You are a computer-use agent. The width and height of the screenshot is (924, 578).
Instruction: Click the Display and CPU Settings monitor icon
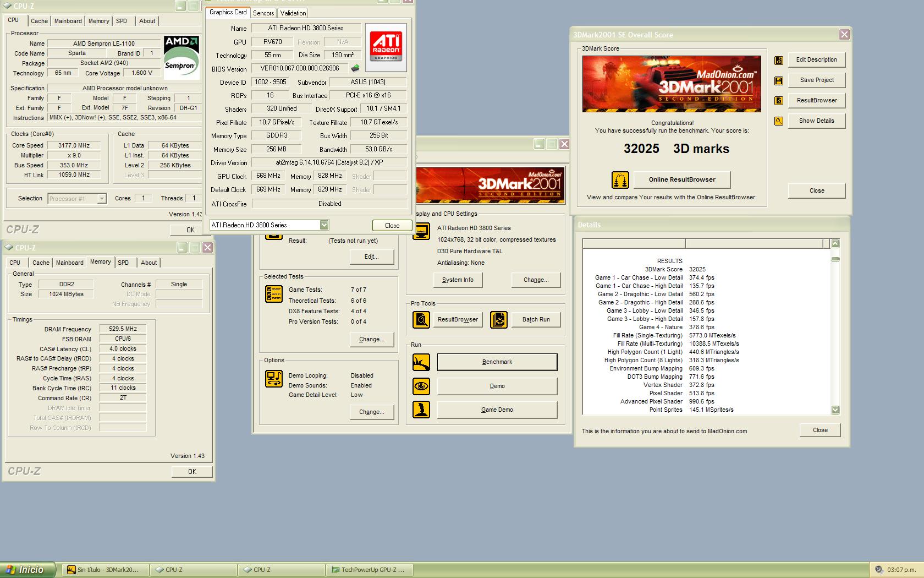point(421,232)
